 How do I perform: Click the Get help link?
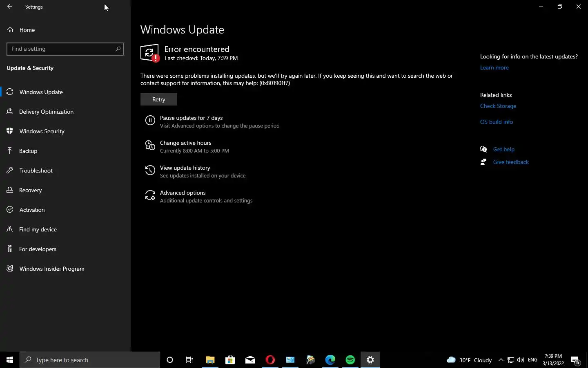503,149
